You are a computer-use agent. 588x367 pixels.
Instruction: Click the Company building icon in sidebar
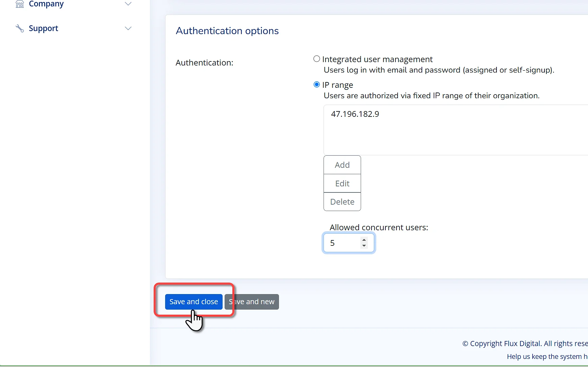coord(20,4)
